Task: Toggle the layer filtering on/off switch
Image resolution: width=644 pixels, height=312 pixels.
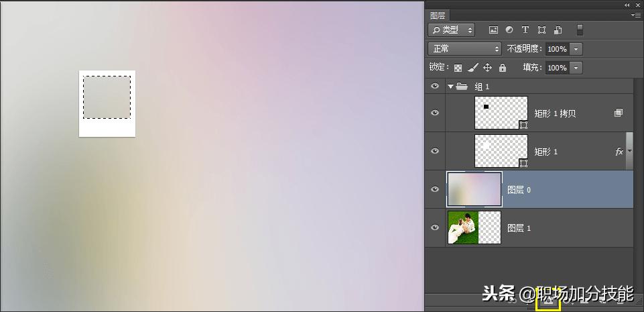Action: 580,30
